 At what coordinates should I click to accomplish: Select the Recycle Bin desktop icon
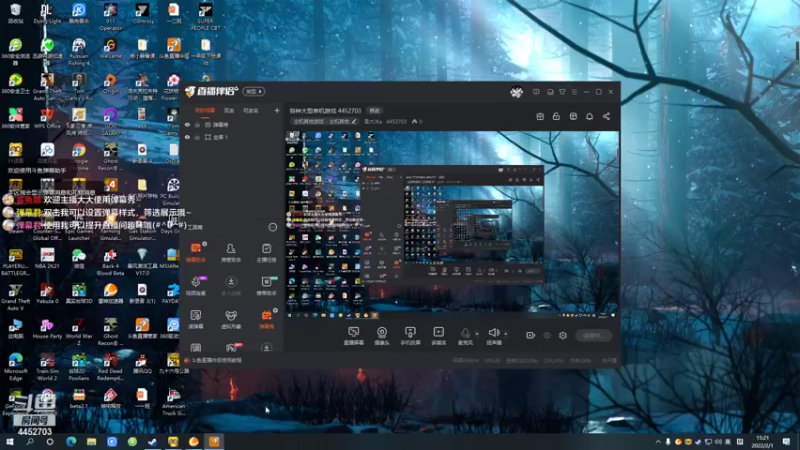coord(15,13)
